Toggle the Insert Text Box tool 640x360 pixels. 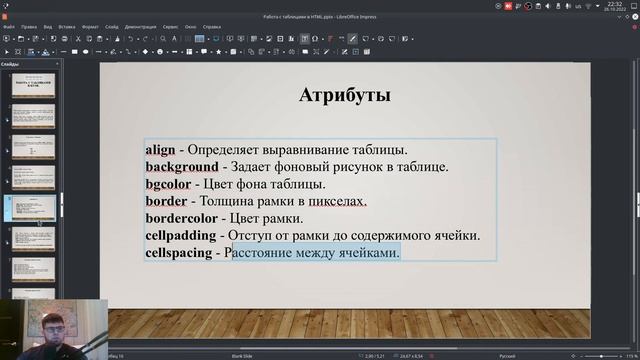(x=304, y=39)
